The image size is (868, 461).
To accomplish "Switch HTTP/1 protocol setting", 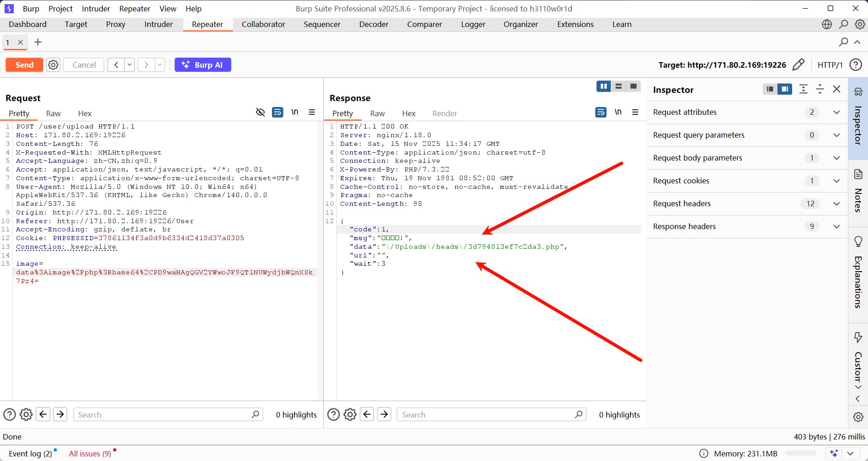I will tap(830, 65).
